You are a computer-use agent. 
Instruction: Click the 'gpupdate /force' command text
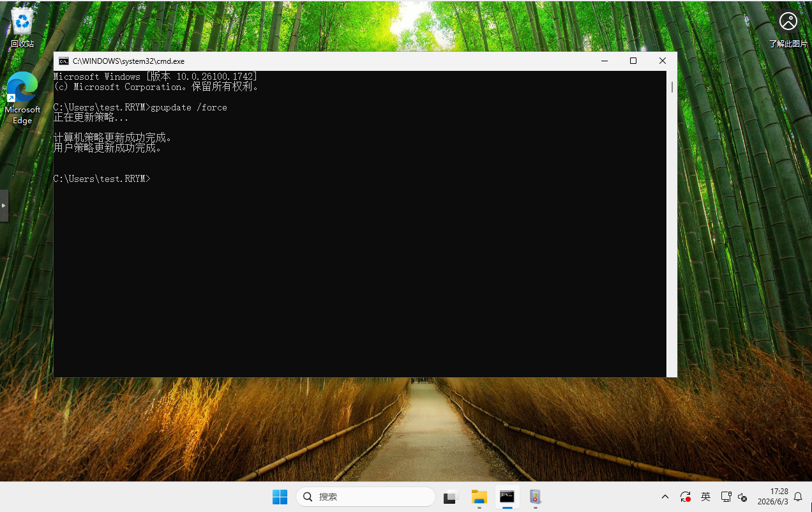[189, 107]
